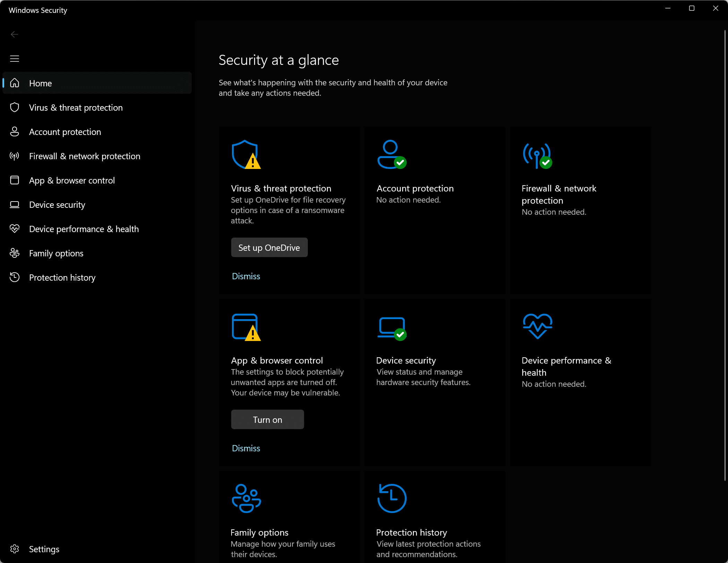The height and width of the screenshot is (563, 728).
Task: Open the Account protection person icon with checkmark
Action: (x=392, y=154)
